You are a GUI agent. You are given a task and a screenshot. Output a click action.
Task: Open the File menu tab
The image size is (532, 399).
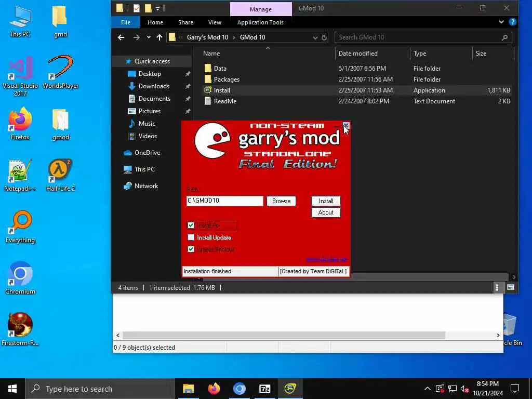126,22
